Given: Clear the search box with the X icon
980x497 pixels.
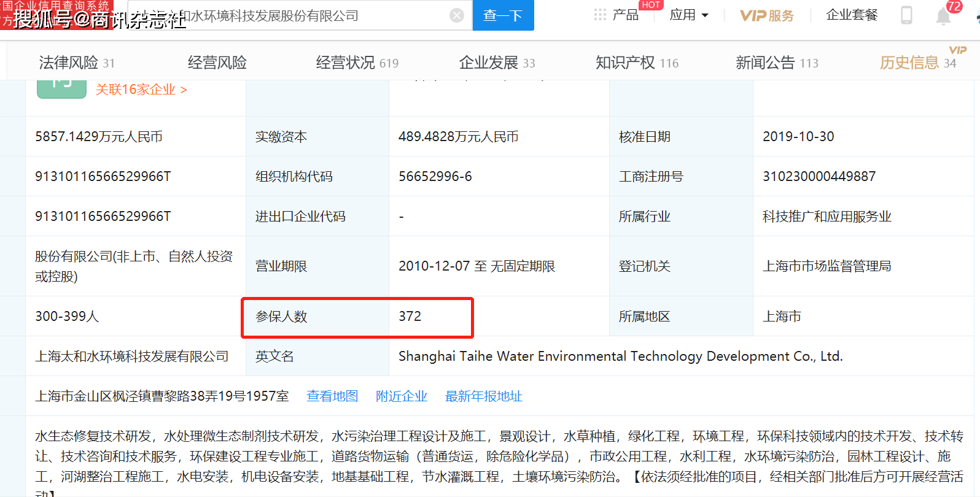Looking at the screenshot, I should point(457,15).
